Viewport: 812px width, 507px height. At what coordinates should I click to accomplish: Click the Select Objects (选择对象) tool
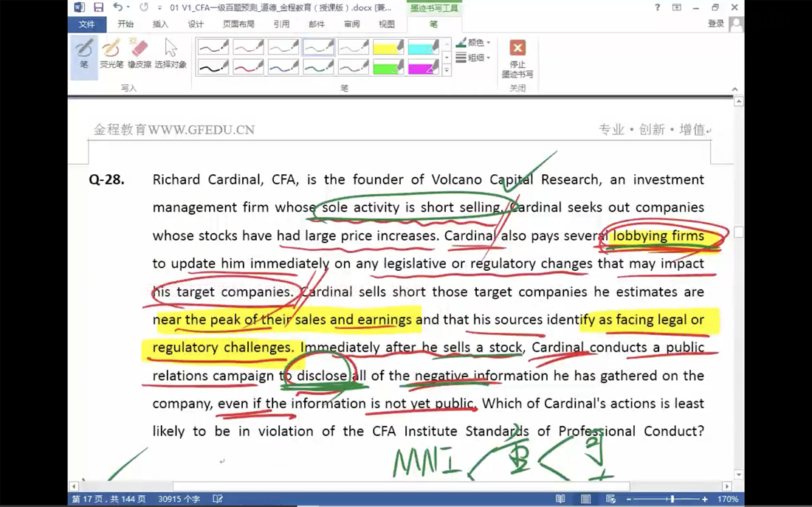171,53
